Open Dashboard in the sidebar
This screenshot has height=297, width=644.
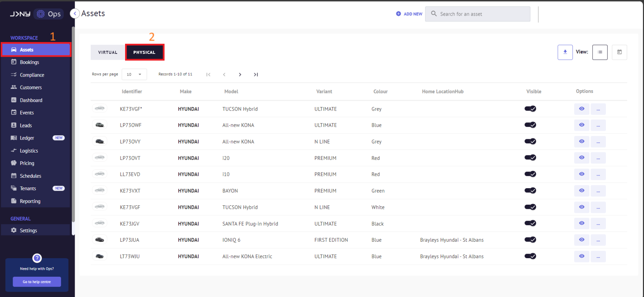pos(36,100)
